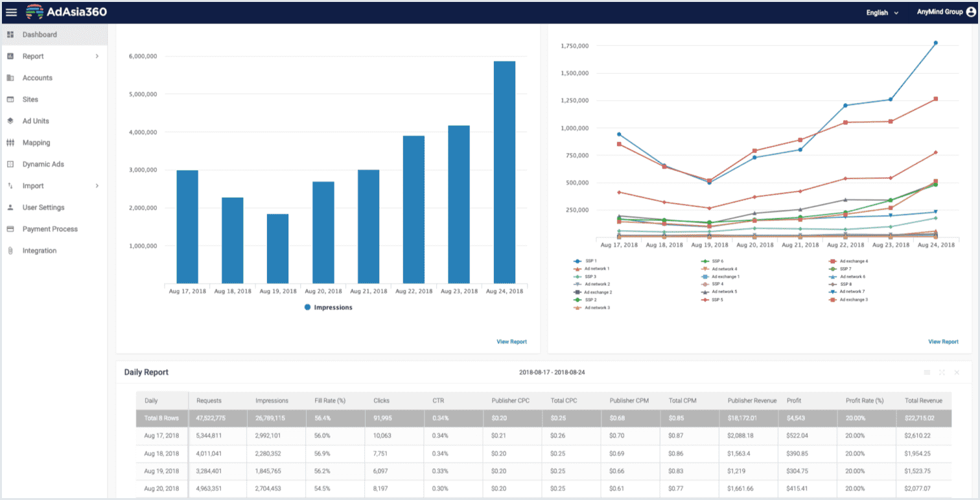Screen dimensions: 980x500
Task: Click the AdAsia360 logo
Action: pyautogui.click(x=66, y=12)
